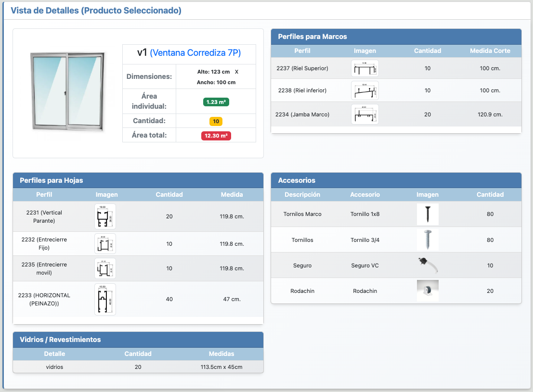Screen dimensions: 533x392
Task: Click the red 12.30 m² total area badge
Action: [x=216, y=136]
